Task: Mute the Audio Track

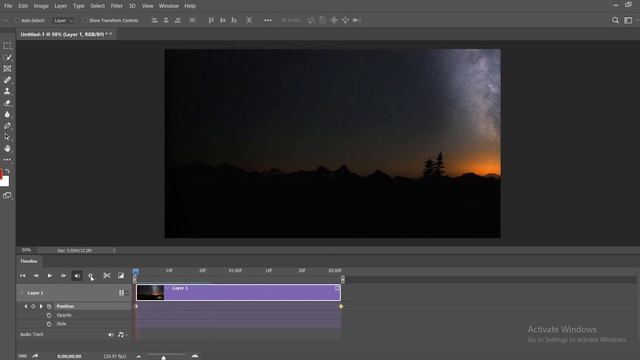Action: pos(110,335)
